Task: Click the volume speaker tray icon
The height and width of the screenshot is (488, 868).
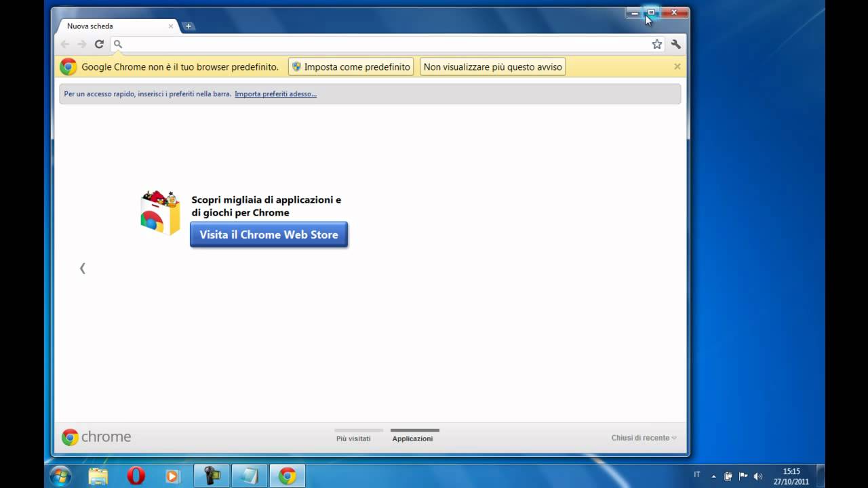Action: pyautogui.click(x=758, y=476)
